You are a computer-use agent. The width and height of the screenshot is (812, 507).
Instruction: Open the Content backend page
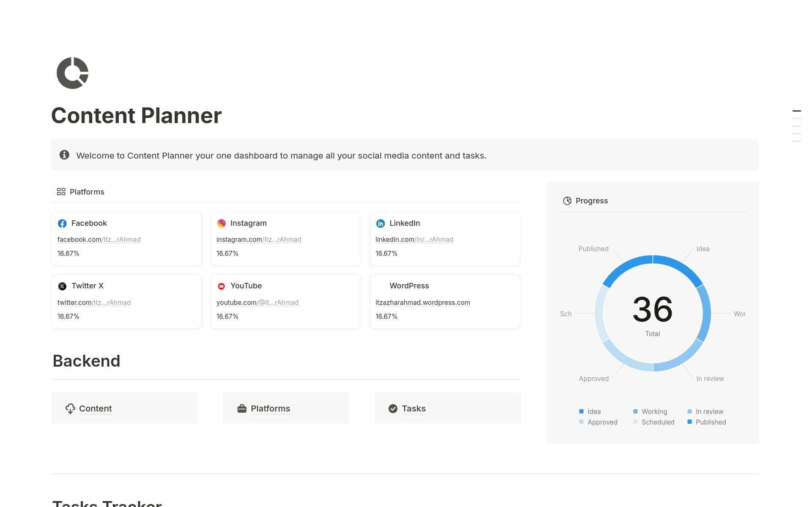pos(95,408)
